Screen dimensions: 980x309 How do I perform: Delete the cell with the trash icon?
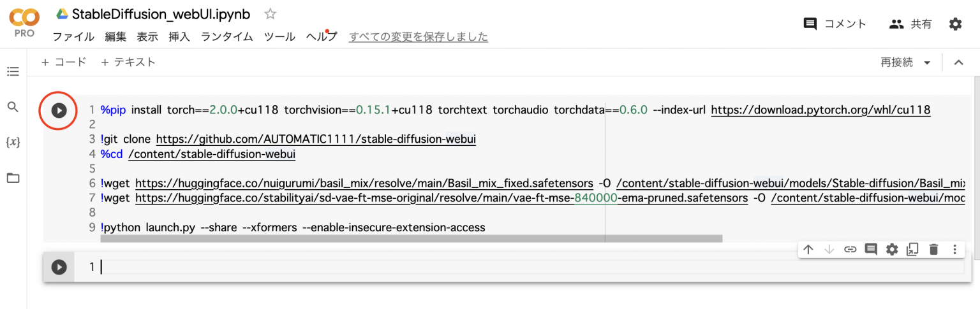tap(933, 250)
